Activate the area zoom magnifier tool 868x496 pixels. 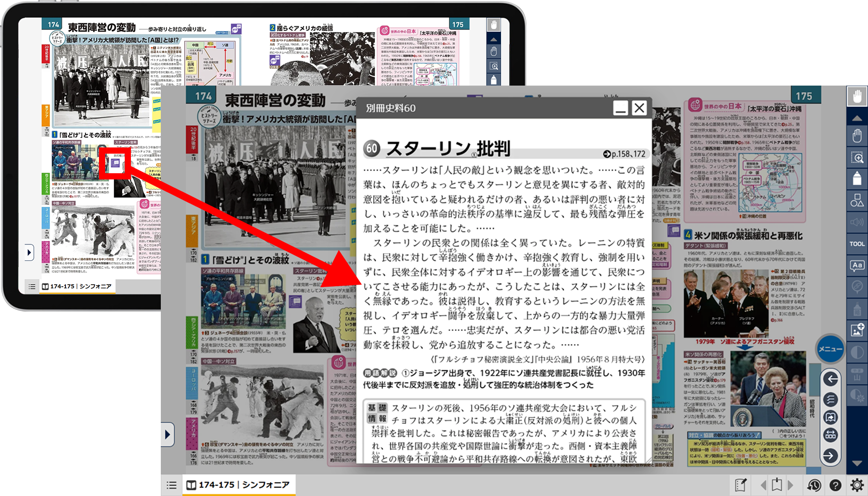click(857, 158)
